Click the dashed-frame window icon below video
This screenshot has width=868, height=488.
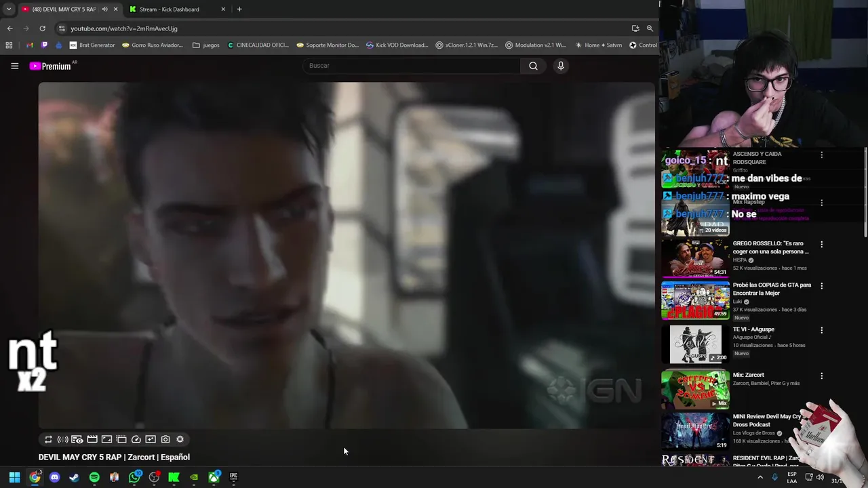pyautogui.click(x=121, y=439)
